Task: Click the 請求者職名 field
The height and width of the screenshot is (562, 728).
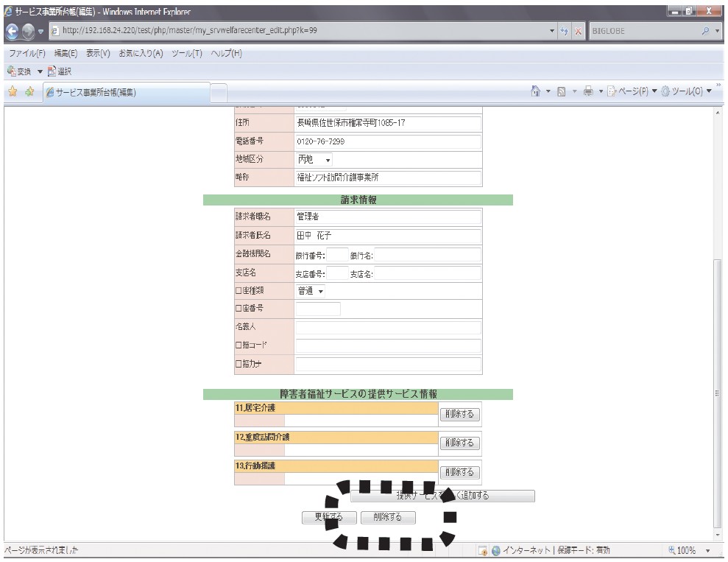Action: [x=388, y=217]
